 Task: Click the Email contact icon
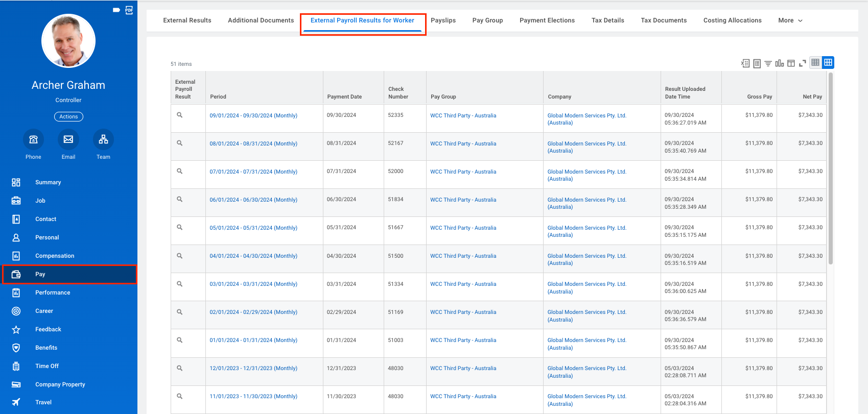click(68, 139)
